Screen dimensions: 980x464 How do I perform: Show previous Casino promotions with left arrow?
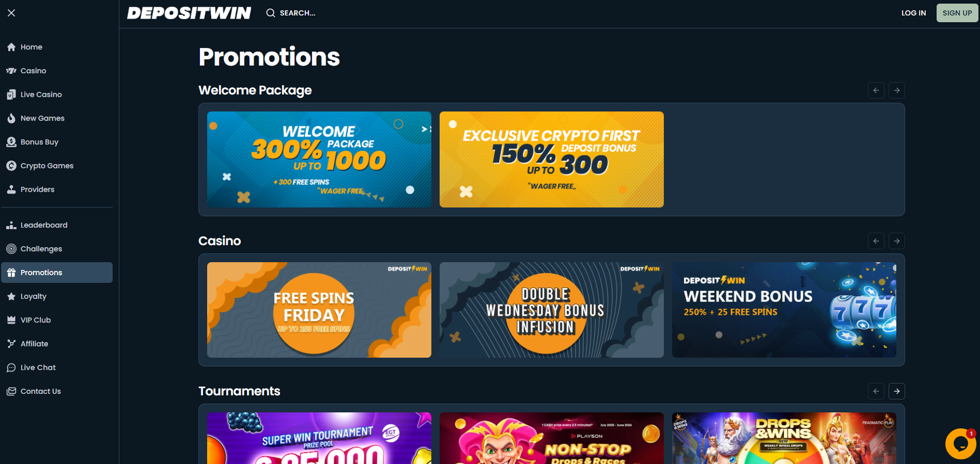[x=876, y=241]
